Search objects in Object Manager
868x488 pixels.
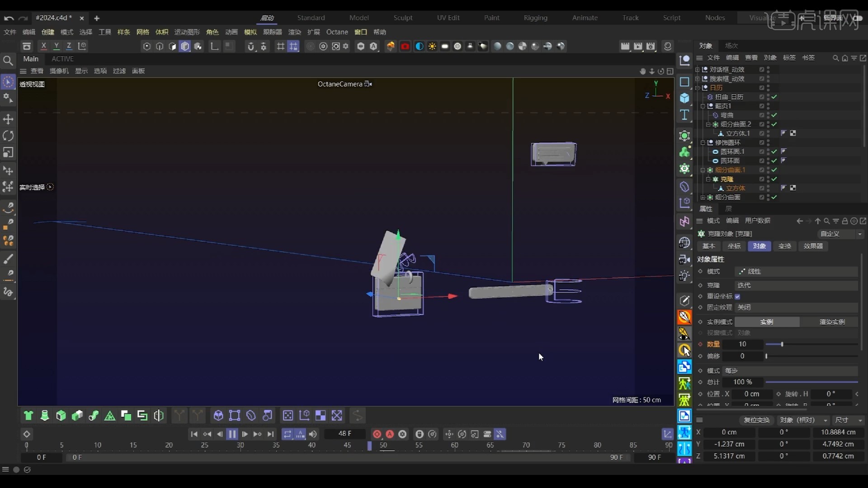(x=835, y=58)
